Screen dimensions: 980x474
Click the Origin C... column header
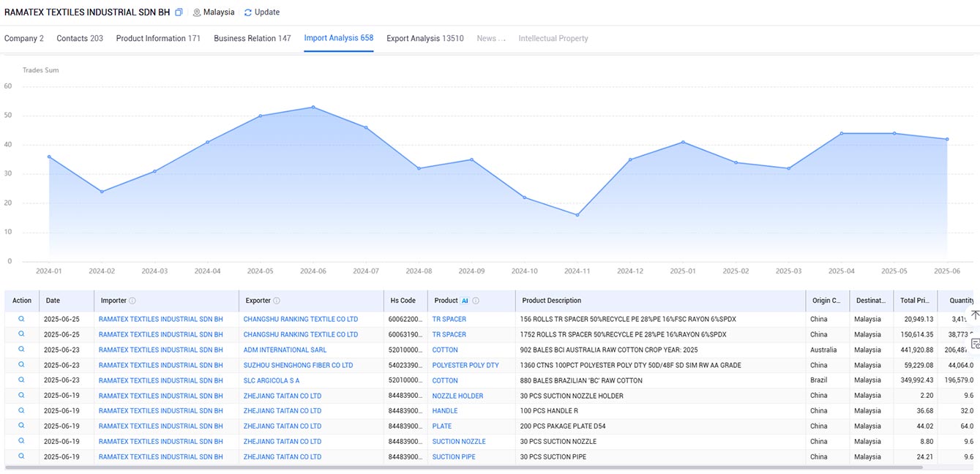coord(826,301)
